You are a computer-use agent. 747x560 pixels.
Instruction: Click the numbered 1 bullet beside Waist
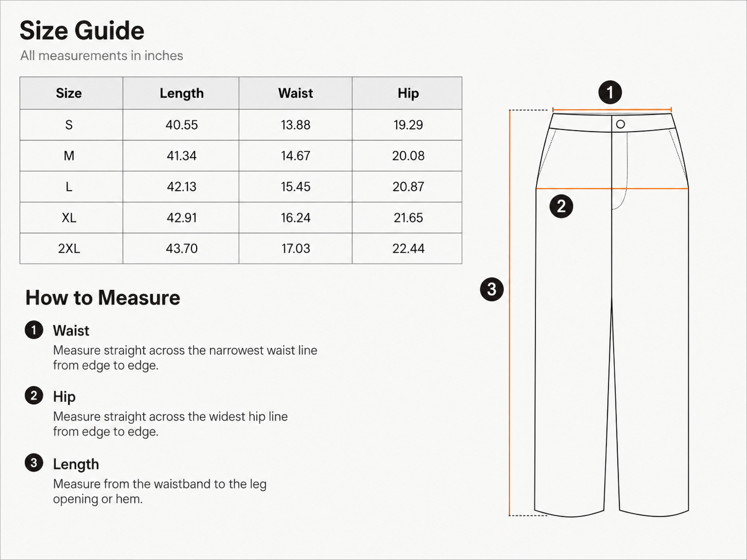click(x=34, y=330)
